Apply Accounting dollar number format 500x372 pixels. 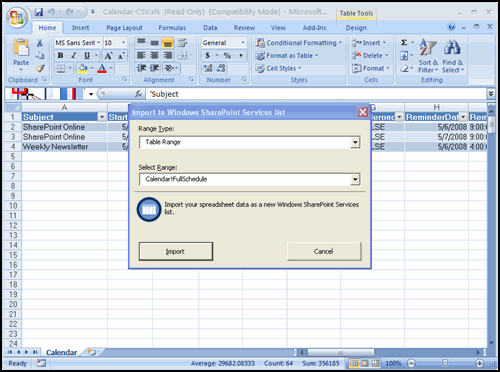pos(208,55)
